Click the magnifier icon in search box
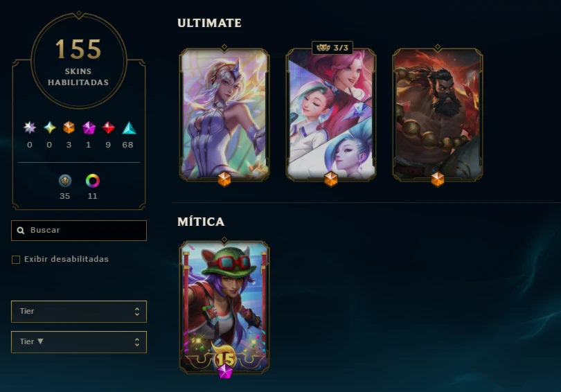 click(21, 231)
